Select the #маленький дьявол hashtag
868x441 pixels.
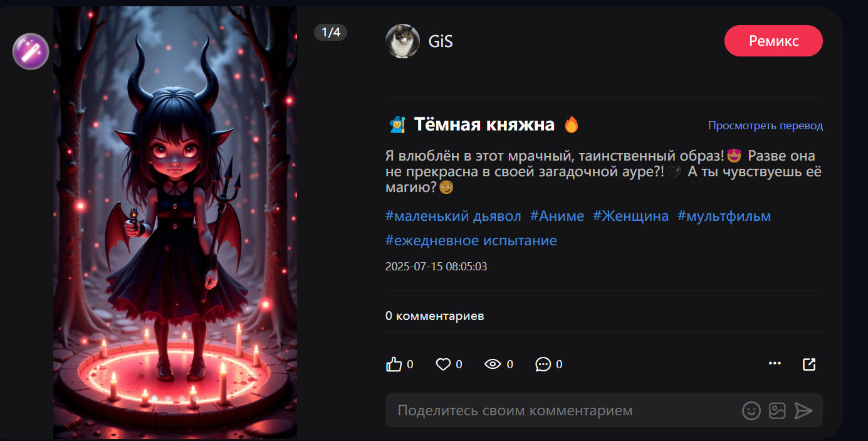click(453, 216)
